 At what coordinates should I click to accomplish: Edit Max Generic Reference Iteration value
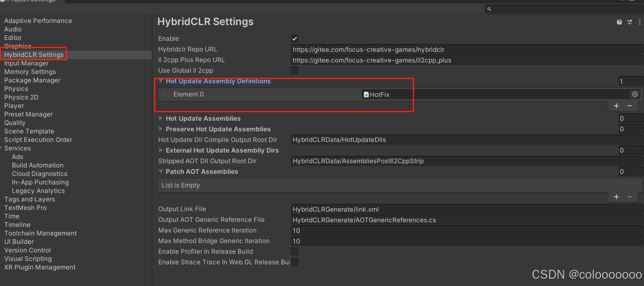[467, 230]
